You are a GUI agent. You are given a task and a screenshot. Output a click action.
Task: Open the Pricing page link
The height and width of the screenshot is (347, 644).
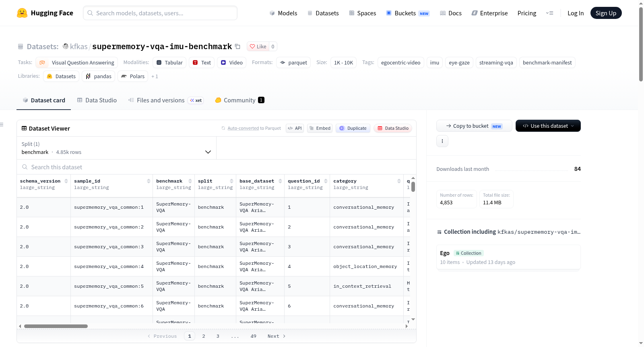(527, 13)
